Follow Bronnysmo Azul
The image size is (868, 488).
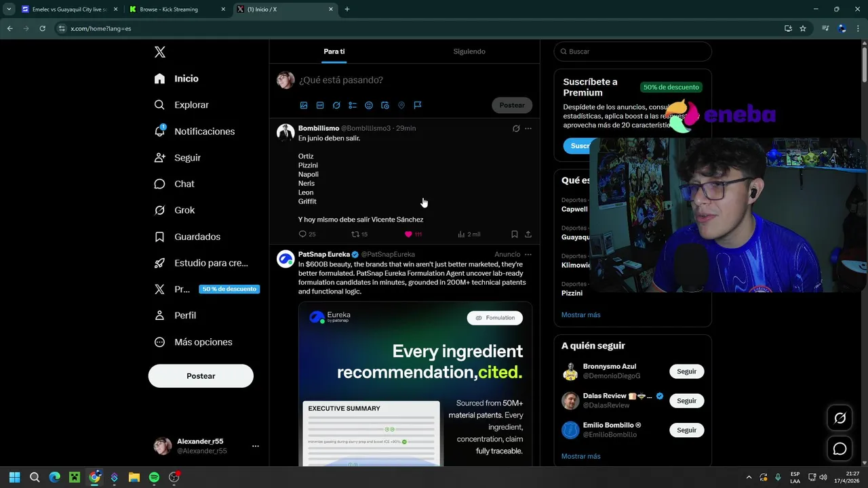click(686, 371)
